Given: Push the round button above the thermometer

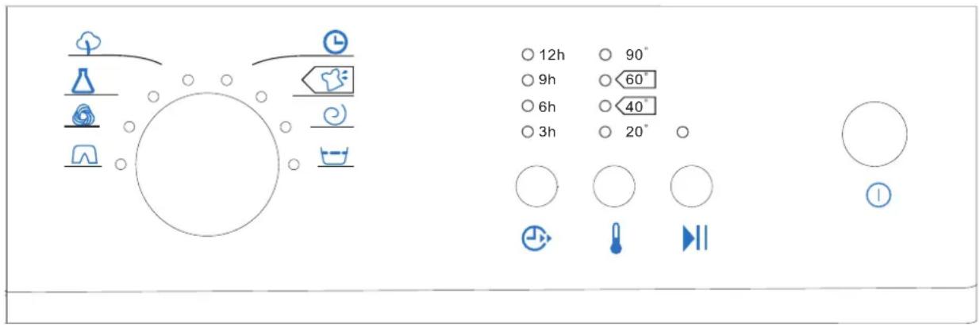Looking at the screenshot, I should 614,187.
